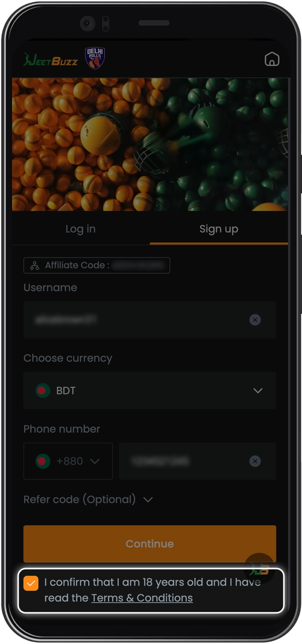Expand the Choose currency BDT dropdown
302x644 pixels.
tap(150, 390)
